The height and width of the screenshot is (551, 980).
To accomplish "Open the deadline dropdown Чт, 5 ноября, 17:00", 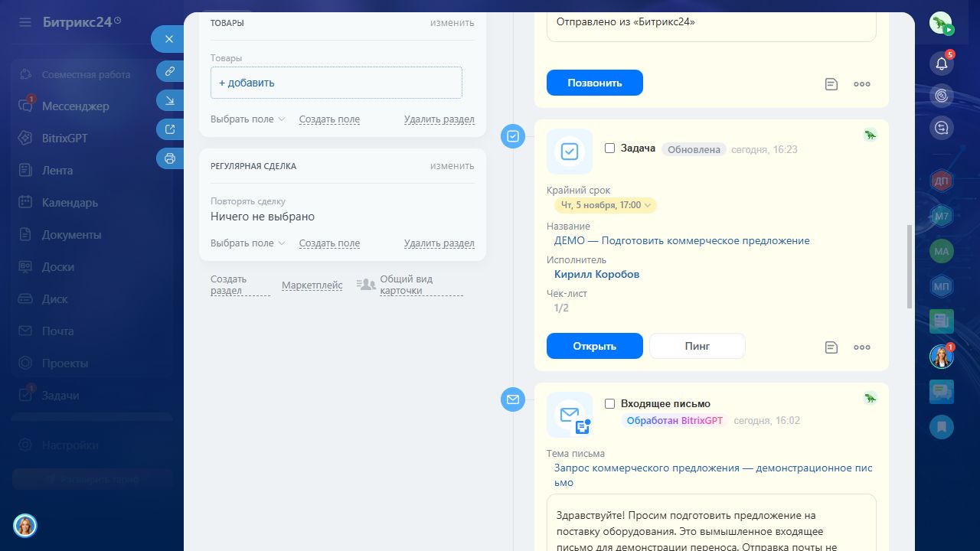I will point(606,205).
